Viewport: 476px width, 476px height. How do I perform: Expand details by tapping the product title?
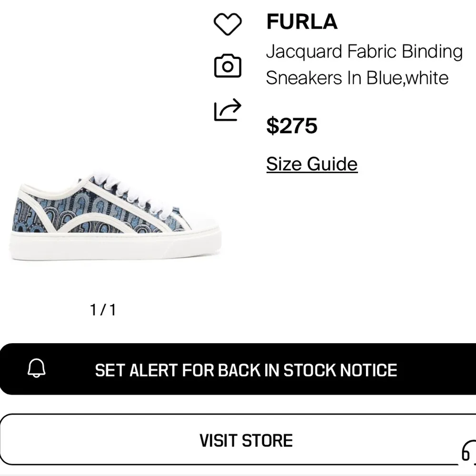pos(364,63)
